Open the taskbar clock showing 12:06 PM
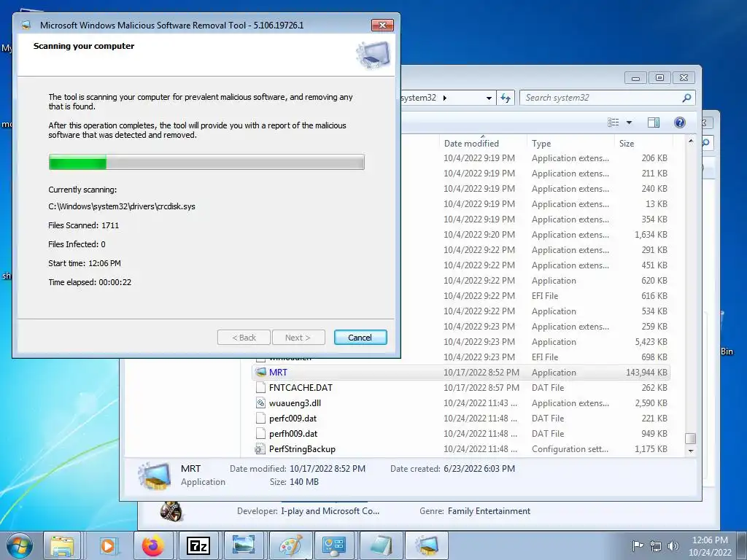 click(x=710, y=546)
